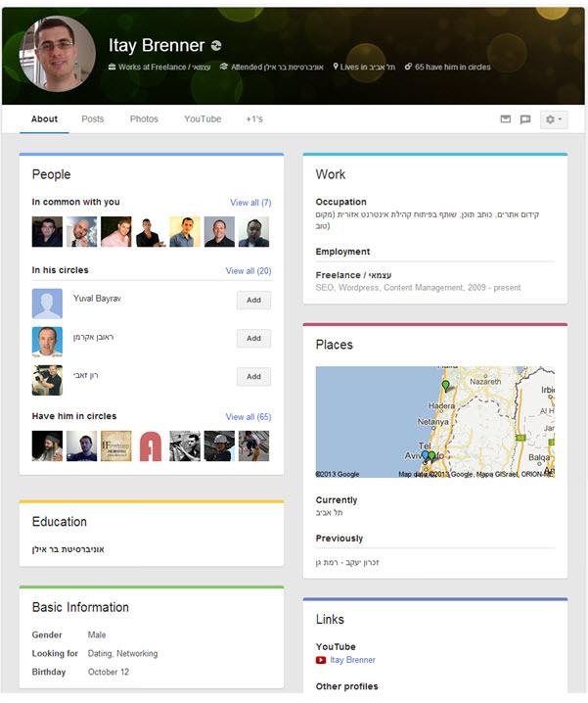Click the red YouTube icon in Links
588x703 pixels.
coord(321,660)
